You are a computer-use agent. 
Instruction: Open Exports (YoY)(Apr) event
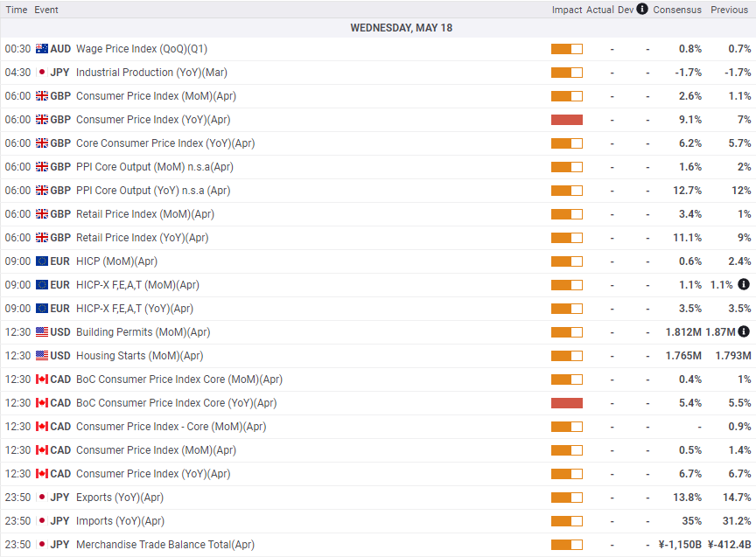pos(120,498)
